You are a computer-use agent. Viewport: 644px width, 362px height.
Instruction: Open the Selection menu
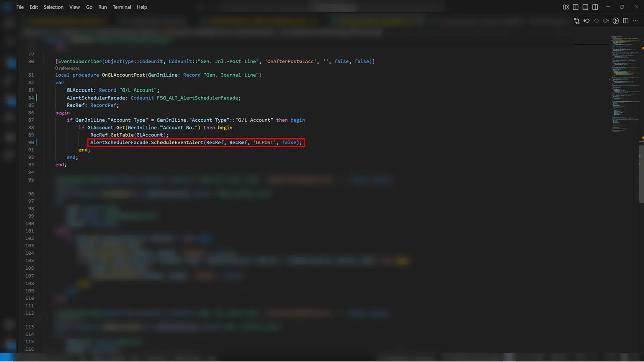click(x=53, y=7)
